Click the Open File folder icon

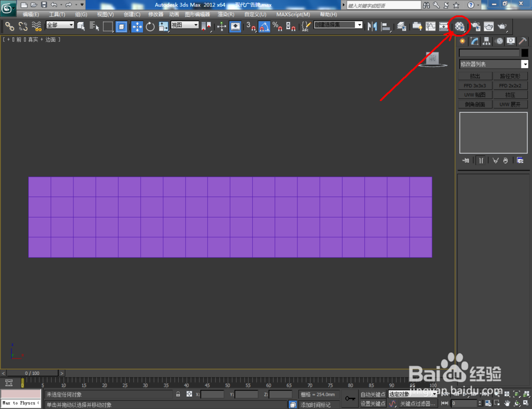34,5
